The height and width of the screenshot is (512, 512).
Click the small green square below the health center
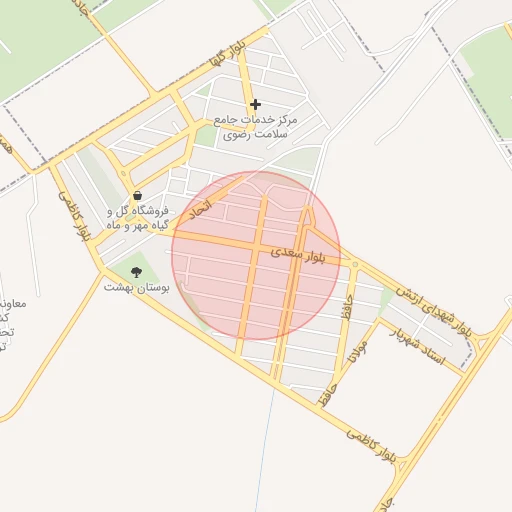point(206,137)
